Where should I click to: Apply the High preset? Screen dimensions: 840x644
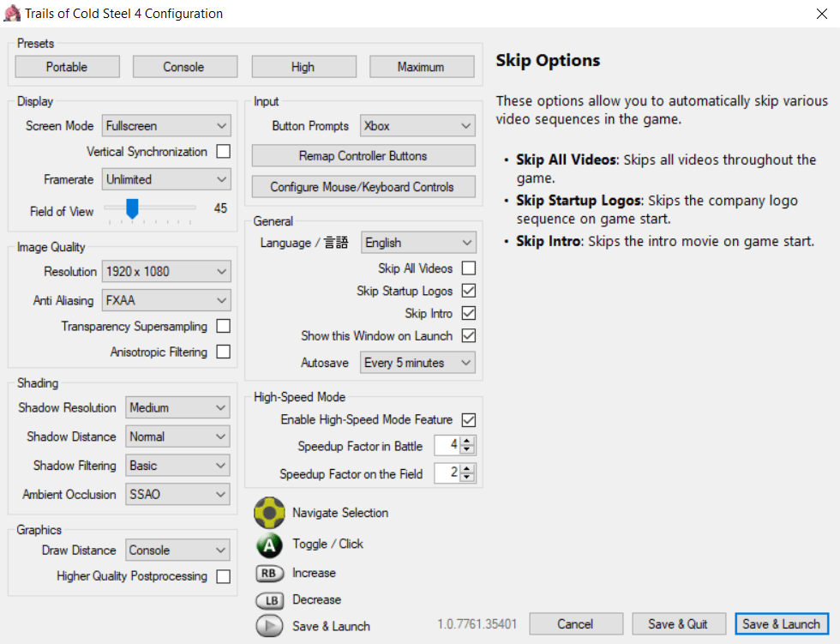coord(303,67)
